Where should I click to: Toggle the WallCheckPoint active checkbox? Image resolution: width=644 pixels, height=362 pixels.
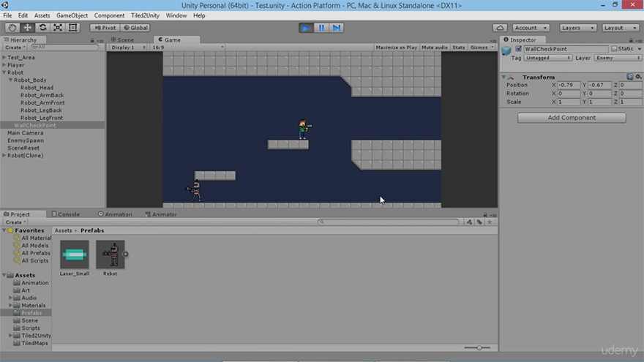[x=519, y=48]
